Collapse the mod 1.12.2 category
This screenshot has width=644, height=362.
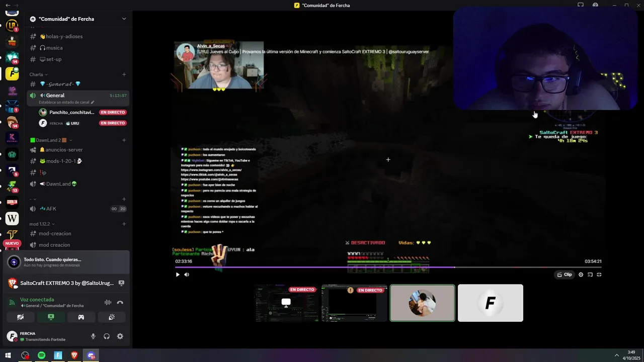pyautogui.click(x=42, y=224)
